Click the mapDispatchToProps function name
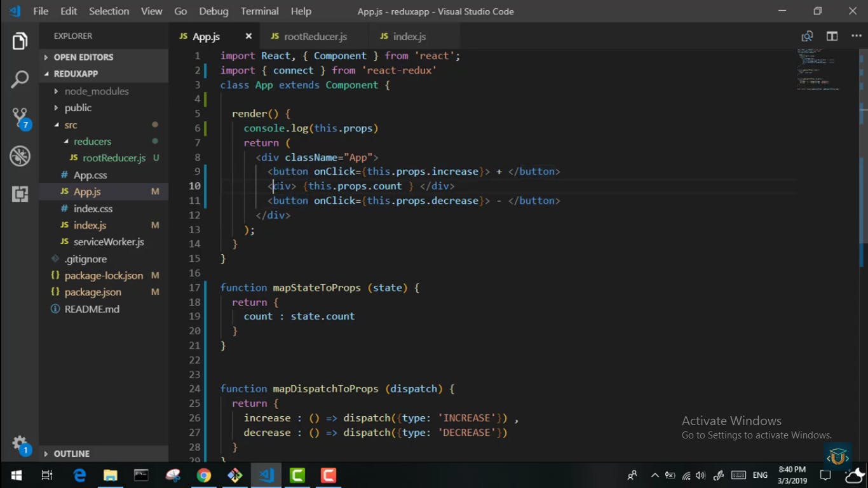Screen dimensions: 868x488 pyautogui.click(x=325, y=389)
